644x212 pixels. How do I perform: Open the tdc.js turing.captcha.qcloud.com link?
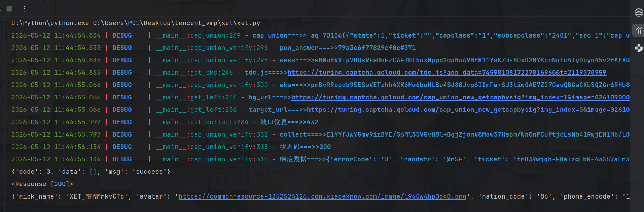coord(447,73)
